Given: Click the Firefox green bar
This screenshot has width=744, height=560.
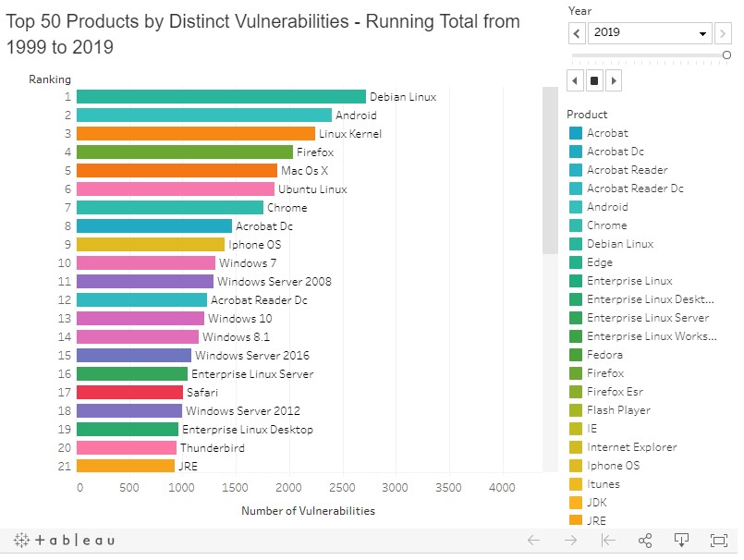Looking at the screenshot, I should tap(185, 152).
